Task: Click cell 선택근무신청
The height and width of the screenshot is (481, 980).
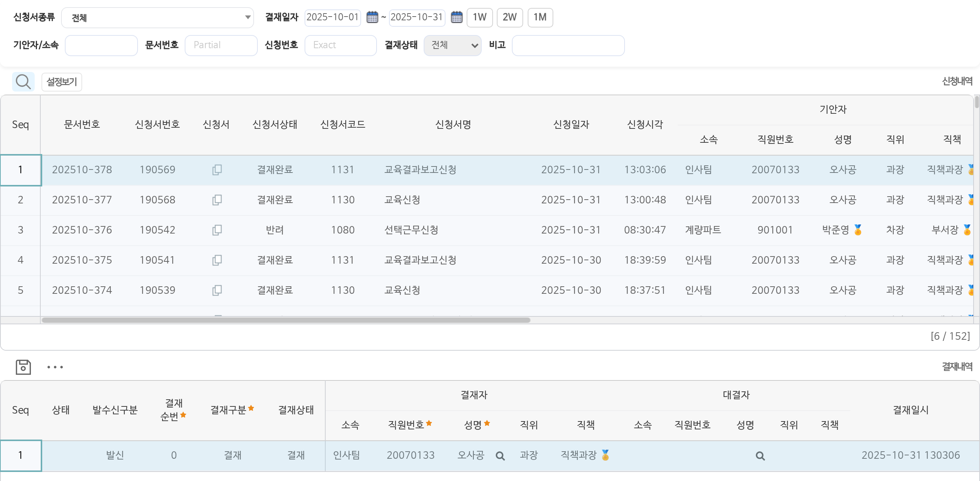Action: 411,230
